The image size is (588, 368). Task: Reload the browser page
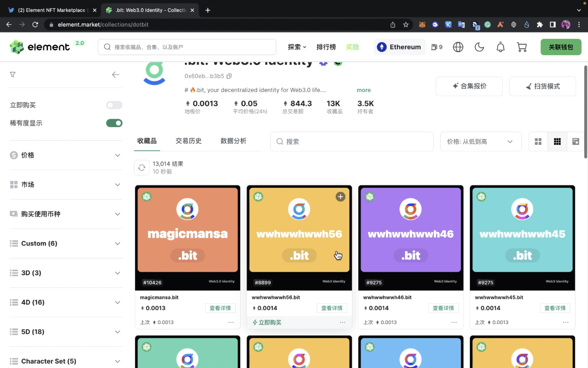[35, 25]
